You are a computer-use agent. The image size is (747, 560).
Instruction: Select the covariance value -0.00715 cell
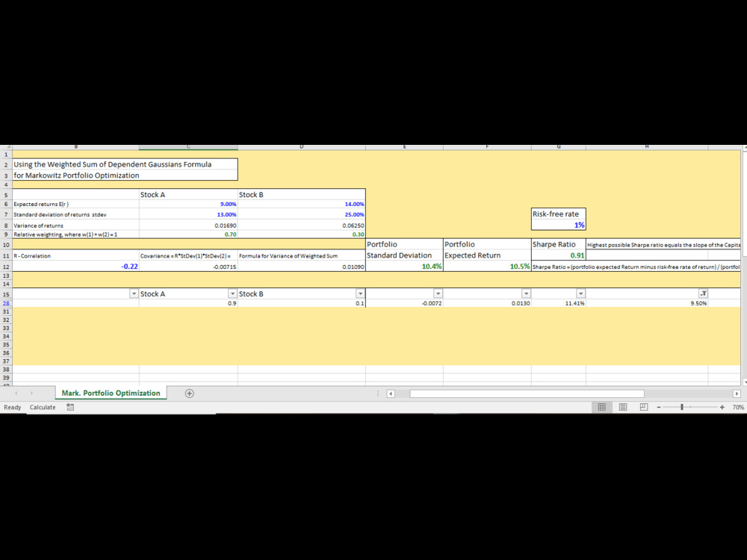tap(188, 267)
